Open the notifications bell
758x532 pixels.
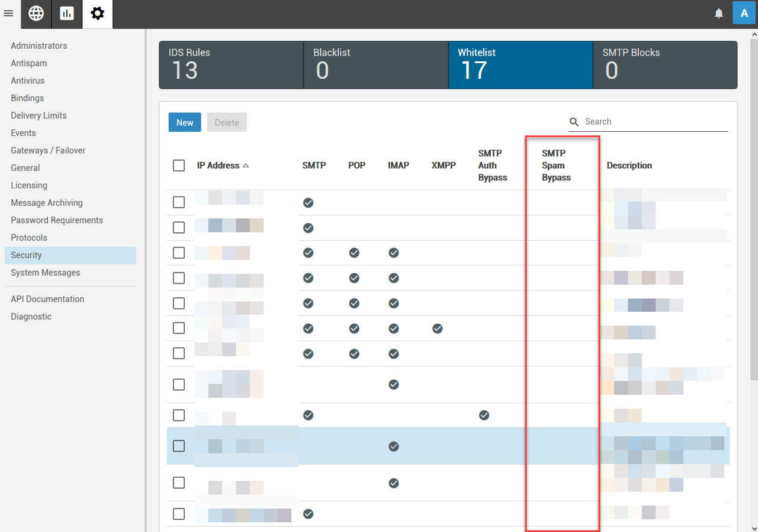tap(719, 14)
